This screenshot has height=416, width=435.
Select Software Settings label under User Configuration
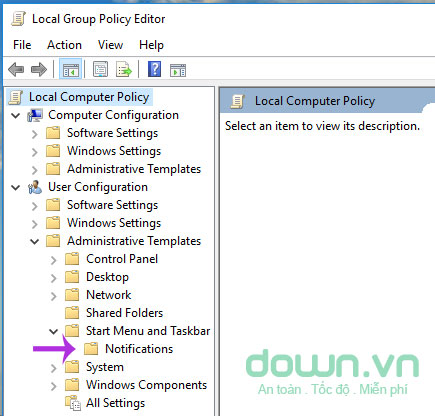click(x=112, y=205)
